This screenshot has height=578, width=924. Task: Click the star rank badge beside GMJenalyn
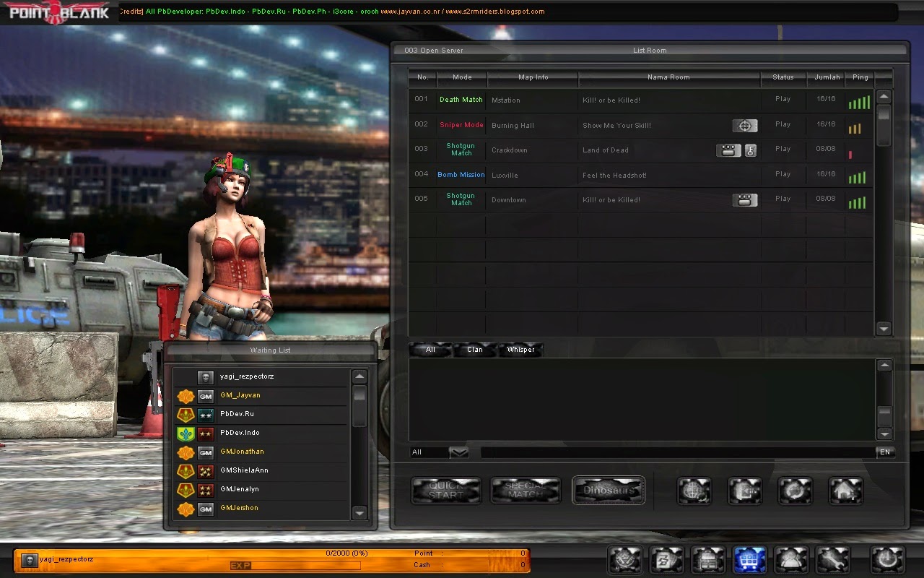click(x=206, y=490)
